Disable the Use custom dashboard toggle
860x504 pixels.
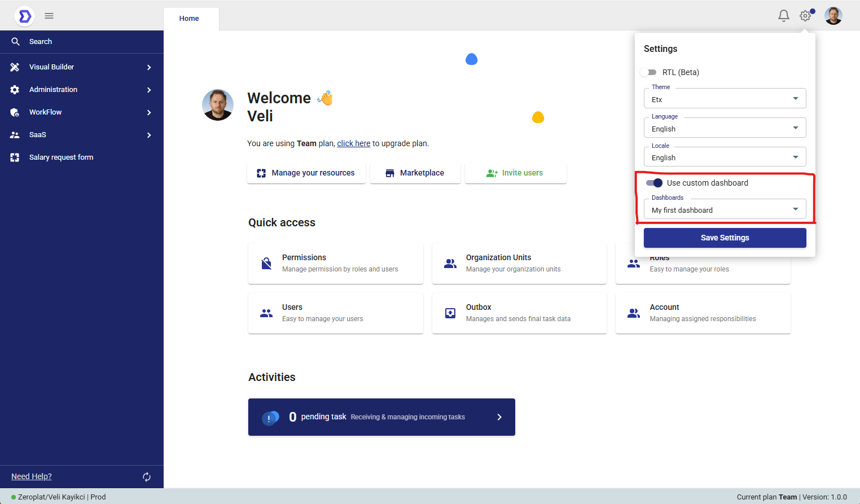(x=654, y=183)
